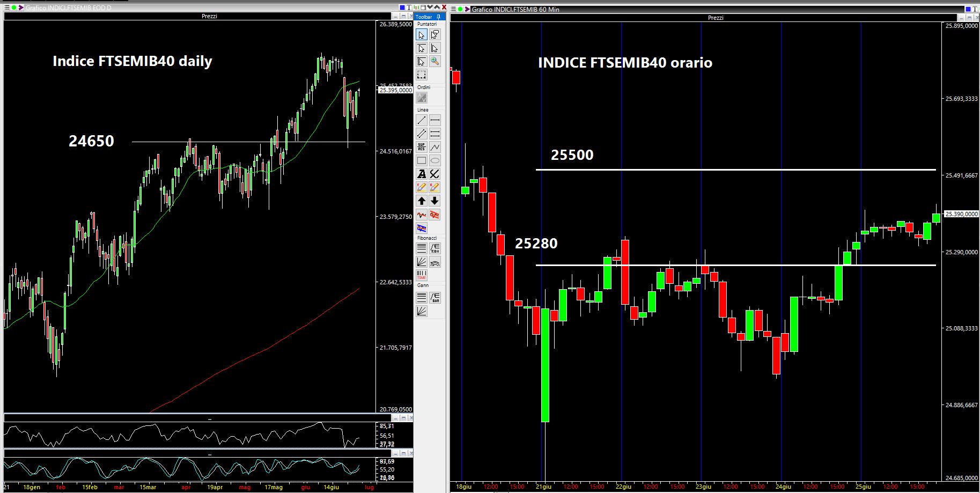This screenshot has width=980, height=493.
Task: Activate the zoom magnifier tool
Action: 434,61
